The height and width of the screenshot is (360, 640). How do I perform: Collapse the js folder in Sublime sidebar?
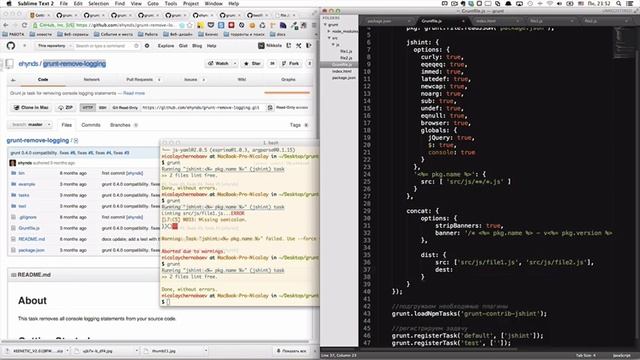[x=333, y=44]
